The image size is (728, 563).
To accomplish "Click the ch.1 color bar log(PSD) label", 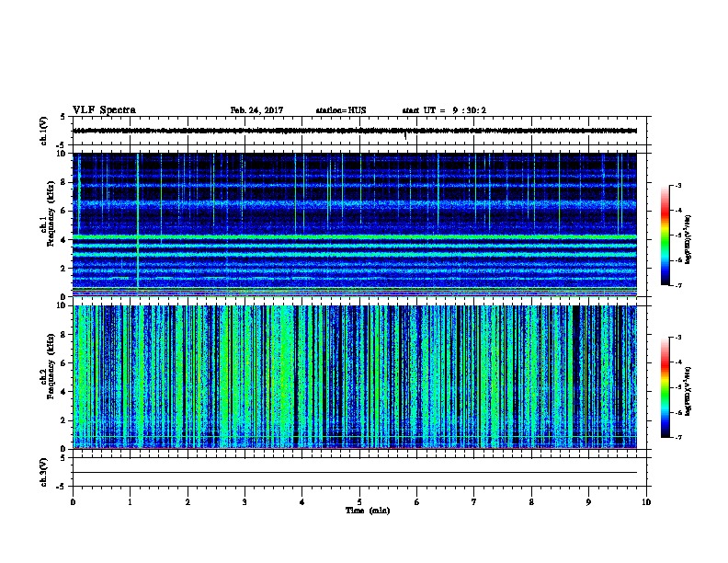I will point(688,239).
